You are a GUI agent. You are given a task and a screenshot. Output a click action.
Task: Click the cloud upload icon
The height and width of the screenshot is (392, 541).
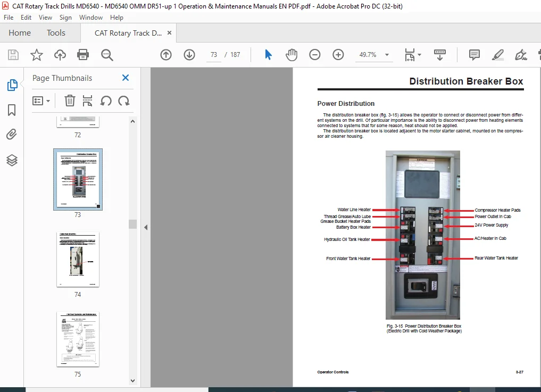60,55
